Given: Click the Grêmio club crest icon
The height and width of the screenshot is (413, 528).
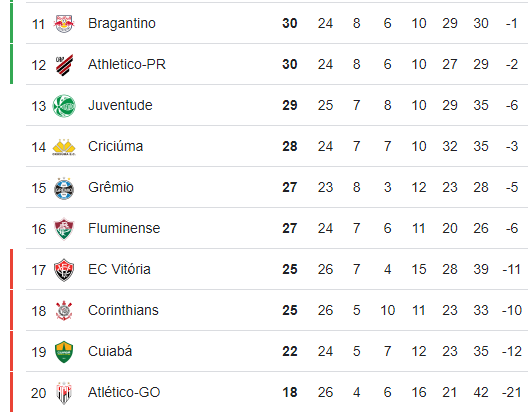Looking at the screenshot, I should [64, 188].
